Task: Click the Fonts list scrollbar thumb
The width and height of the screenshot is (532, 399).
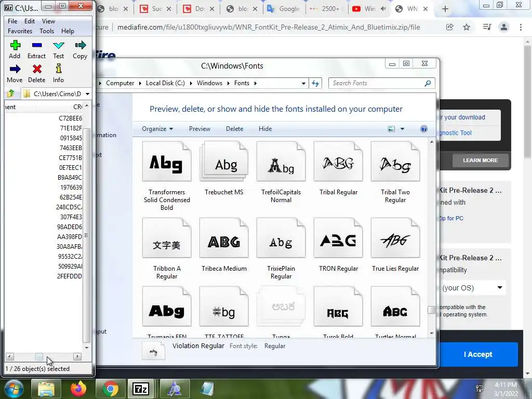Action: click(x=431, y=310)
